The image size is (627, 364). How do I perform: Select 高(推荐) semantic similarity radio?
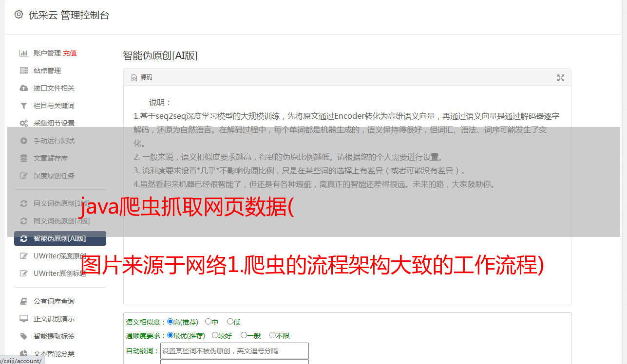tap(170, 322)
